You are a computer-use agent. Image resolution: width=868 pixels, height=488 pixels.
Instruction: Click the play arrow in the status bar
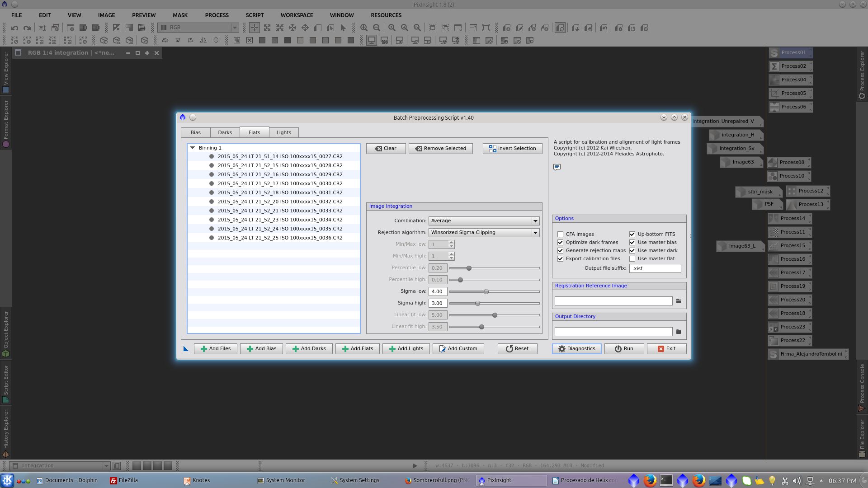coord(415,466)
